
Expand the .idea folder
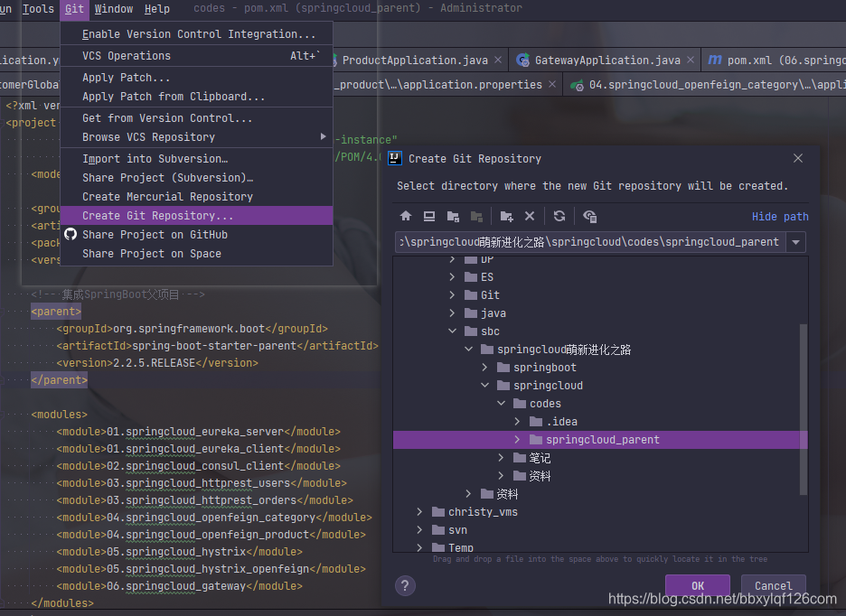click(517, 422)
